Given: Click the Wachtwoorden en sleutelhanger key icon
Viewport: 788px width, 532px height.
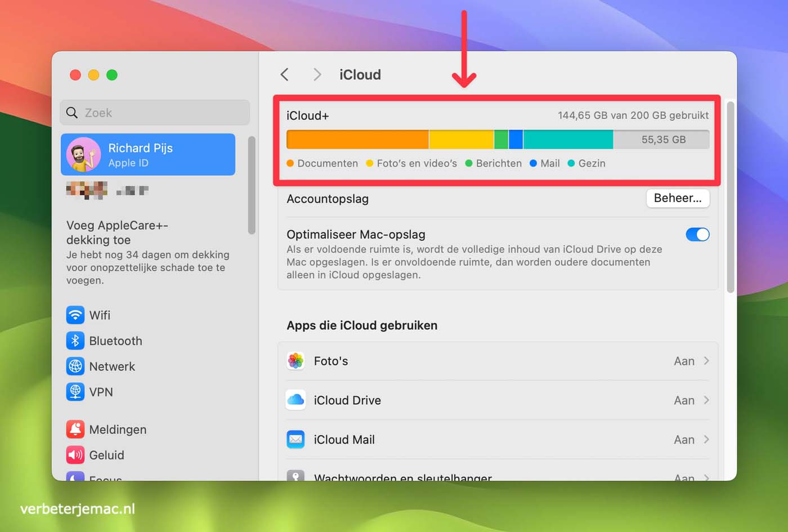Looking at the screenshot, I should pyautogui.click(x=295, y=476).
